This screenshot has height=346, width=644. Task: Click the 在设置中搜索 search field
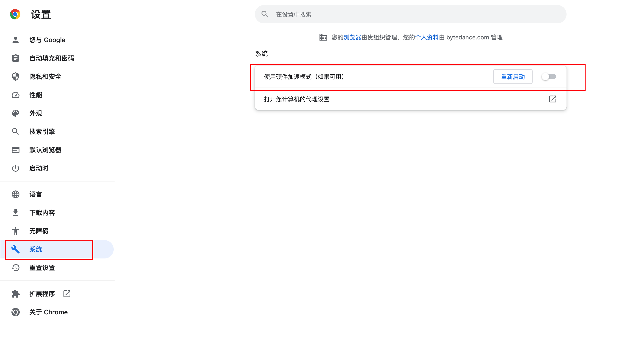point(410,14)
